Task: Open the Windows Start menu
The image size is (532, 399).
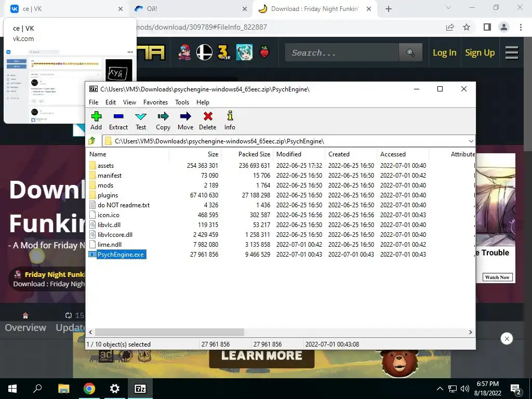Action: click(12, 389)
